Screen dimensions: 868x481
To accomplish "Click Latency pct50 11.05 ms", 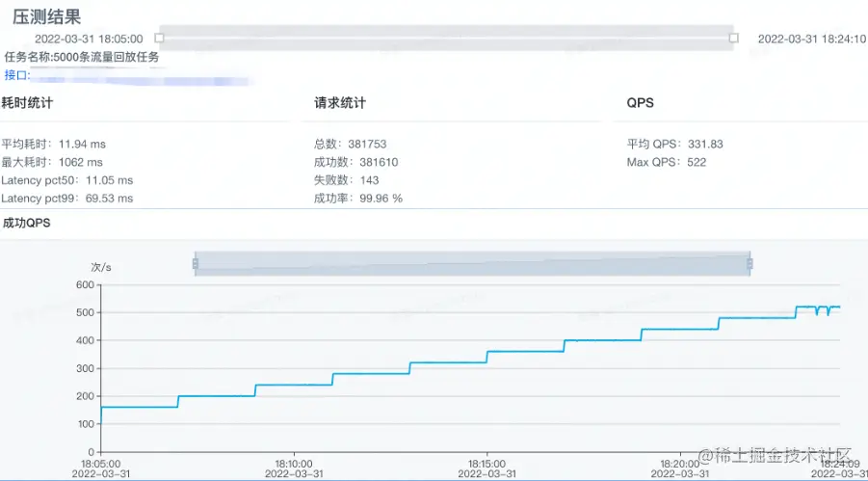I will [x=67, y=180].
